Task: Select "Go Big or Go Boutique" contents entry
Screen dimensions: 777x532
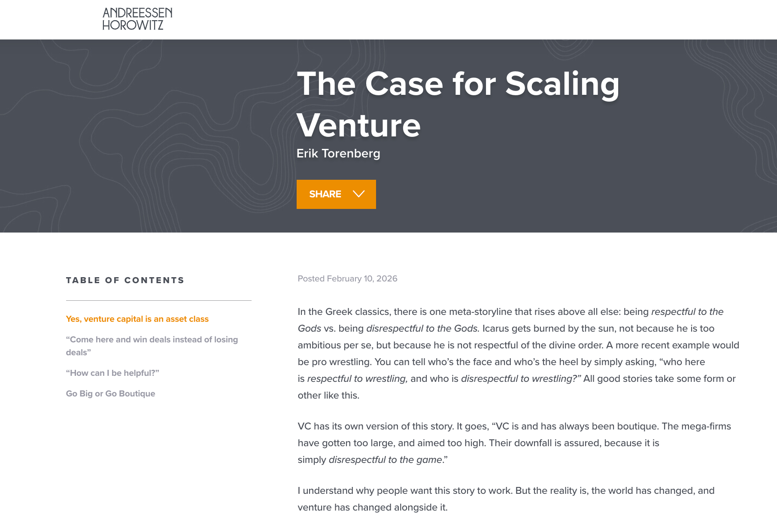Action: click(x=110, y=393)
